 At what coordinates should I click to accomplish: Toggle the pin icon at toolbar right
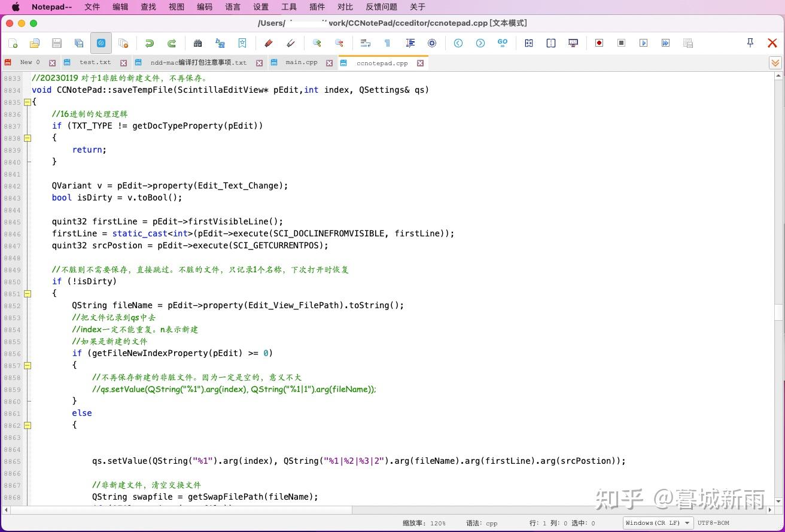[750, 43]
